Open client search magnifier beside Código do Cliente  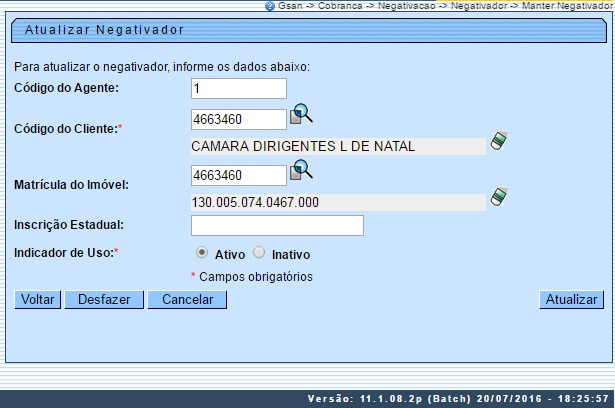click(x=301, y=114)
